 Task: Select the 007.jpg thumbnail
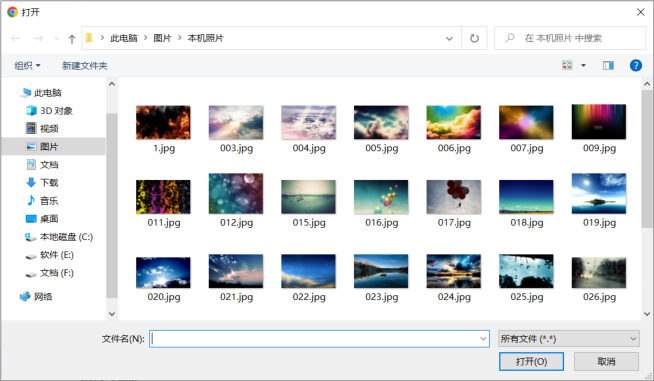point(526,122)
